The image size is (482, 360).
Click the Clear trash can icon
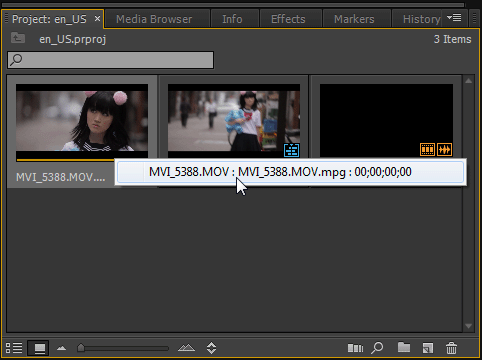[x=451, y=348]
